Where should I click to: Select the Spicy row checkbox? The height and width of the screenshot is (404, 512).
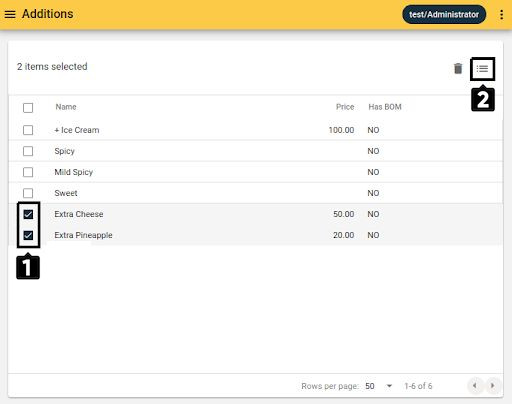tap(28, 151)
